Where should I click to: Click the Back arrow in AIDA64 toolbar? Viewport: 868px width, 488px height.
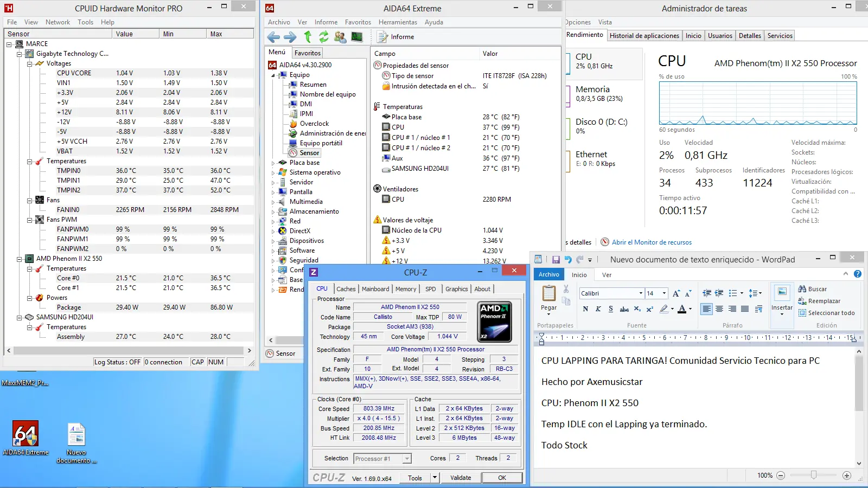[x=274, y=37]
